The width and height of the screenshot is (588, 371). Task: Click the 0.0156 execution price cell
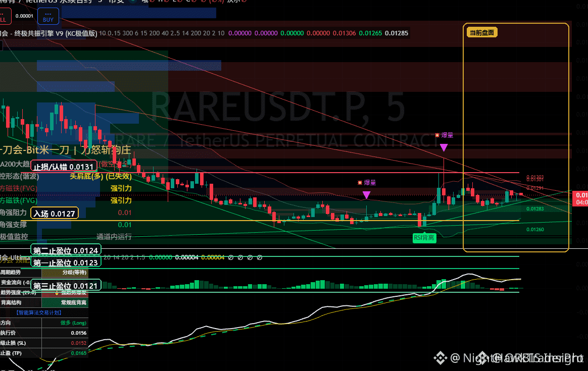point(65,333)
